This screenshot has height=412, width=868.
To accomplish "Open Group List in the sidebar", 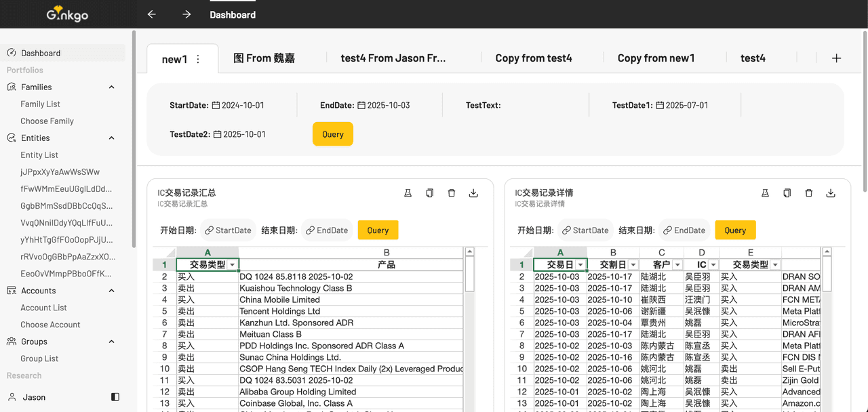I will 39,358.
